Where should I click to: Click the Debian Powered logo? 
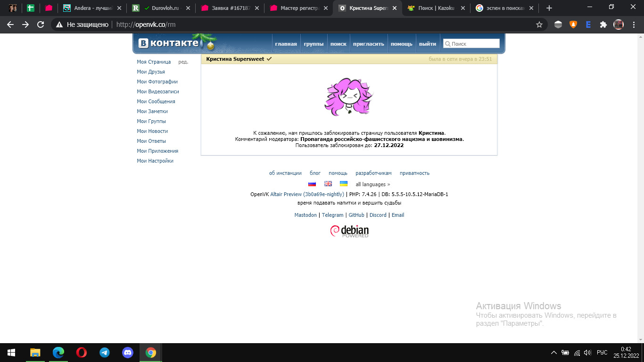point(349,231)
